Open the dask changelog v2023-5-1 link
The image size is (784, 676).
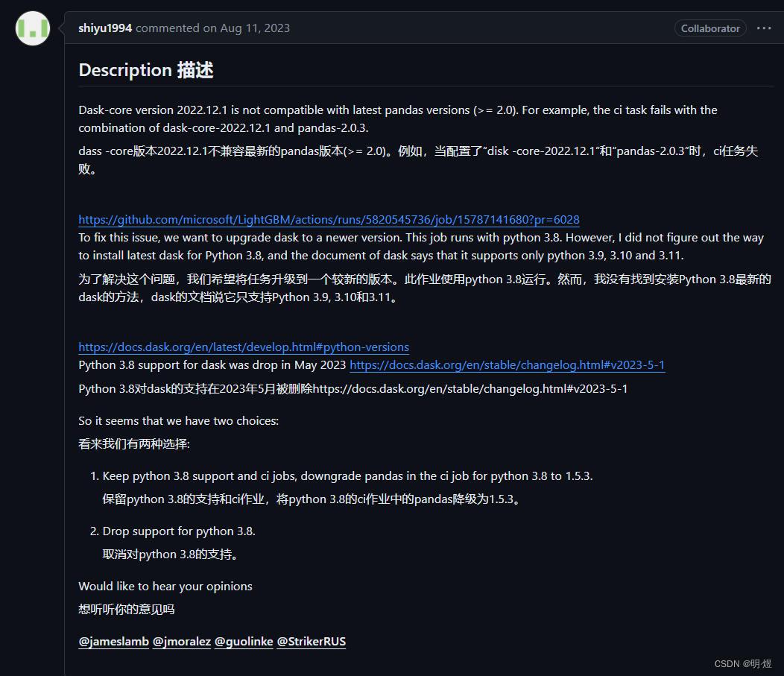click(x=507, y=365)
